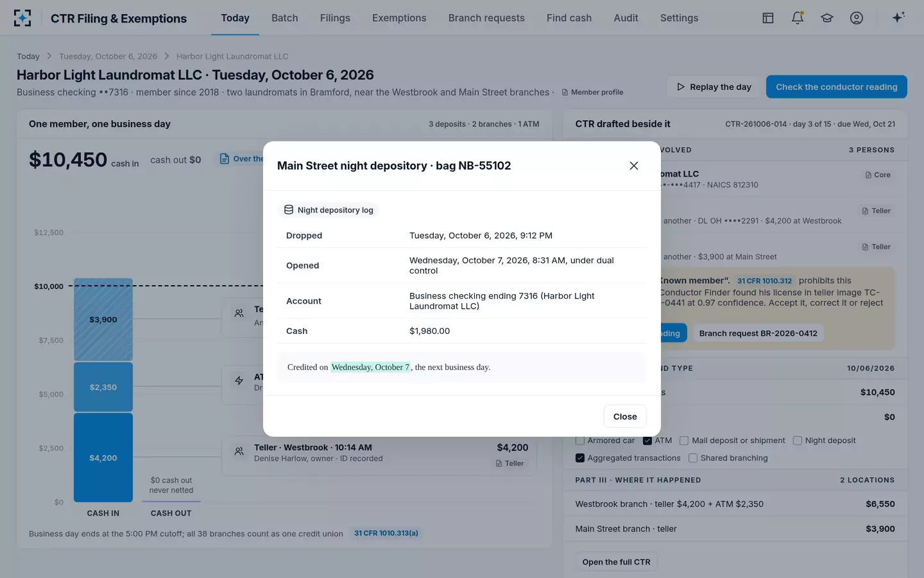Click the $1,980.00 cash value in dialog
Viewport: 924px width, 578px height.
[430, 331]
